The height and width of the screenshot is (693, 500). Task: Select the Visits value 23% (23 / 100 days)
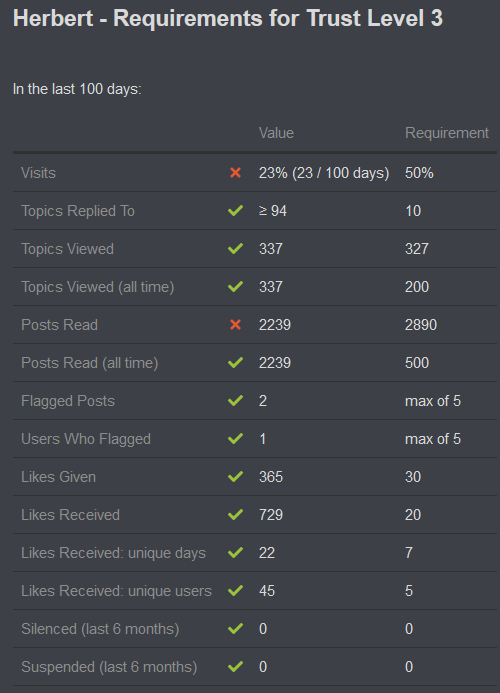[x=324, y=173]
